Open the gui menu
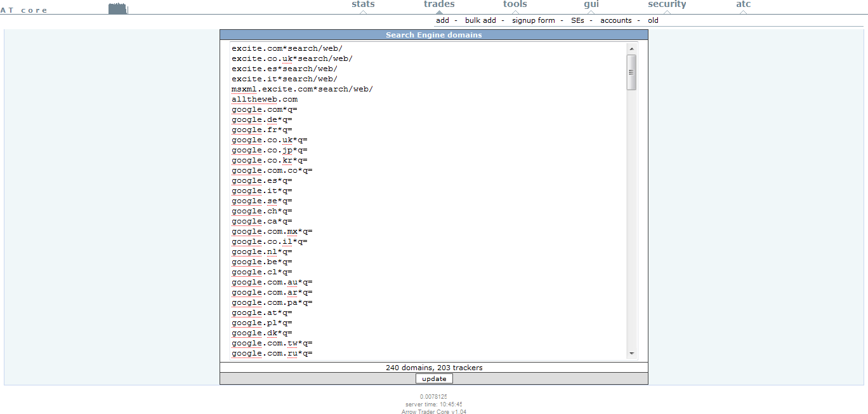The image size is (868, 414). coord(591,4)
